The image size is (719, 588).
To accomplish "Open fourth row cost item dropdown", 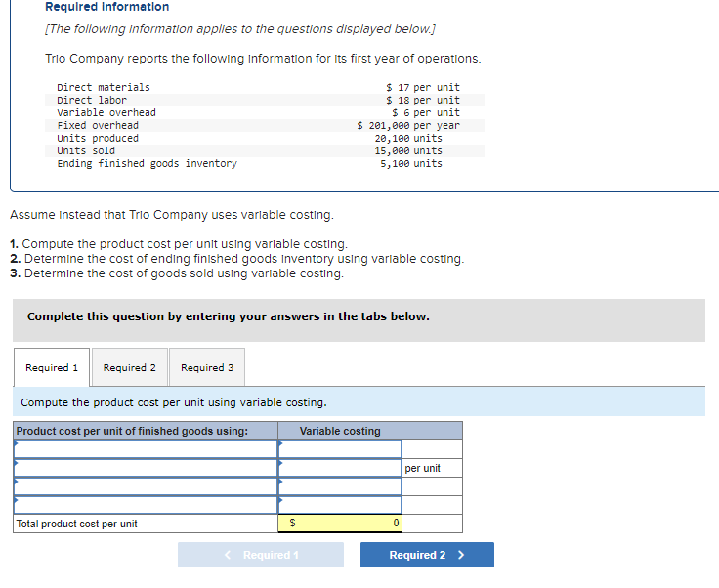I will click(146, 505).
